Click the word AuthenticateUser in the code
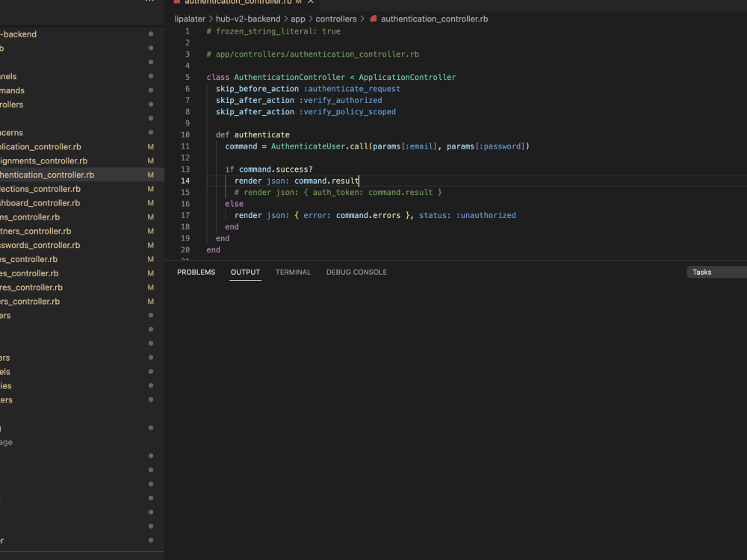The image size is (747, 560). (x=309, y=146)
